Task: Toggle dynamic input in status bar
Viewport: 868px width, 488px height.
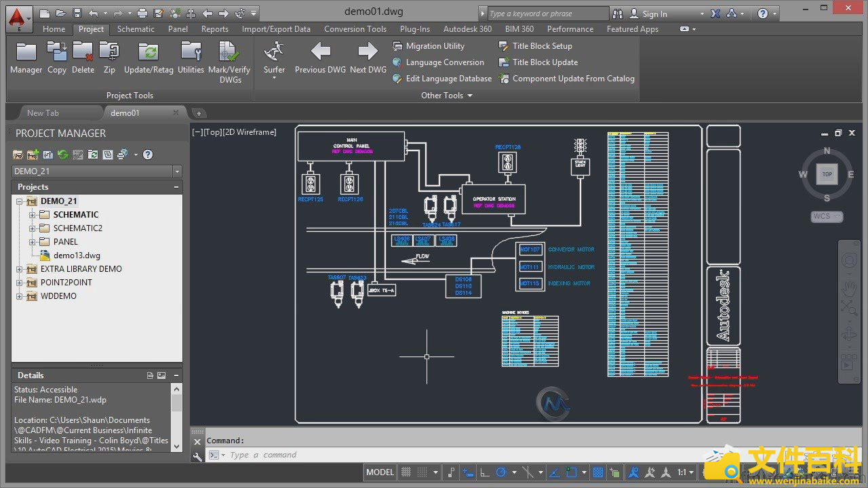Action: [469, 472]
